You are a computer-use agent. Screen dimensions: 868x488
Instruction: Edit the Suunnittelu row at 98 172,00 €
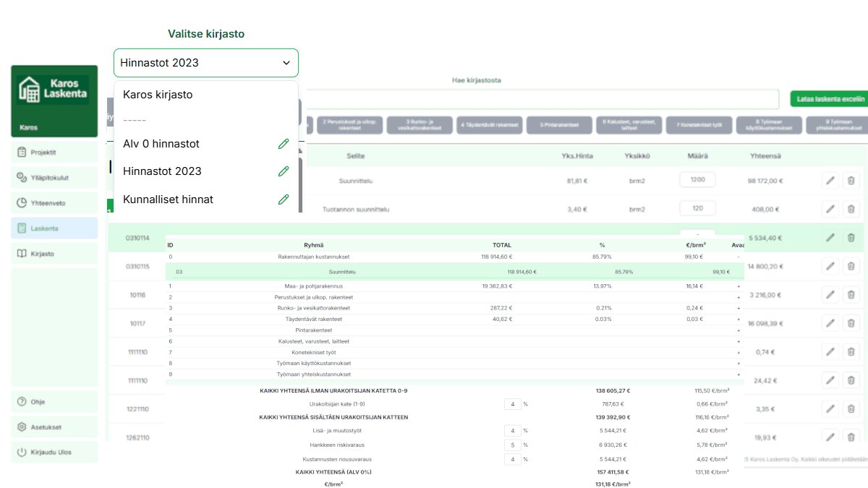830,181
